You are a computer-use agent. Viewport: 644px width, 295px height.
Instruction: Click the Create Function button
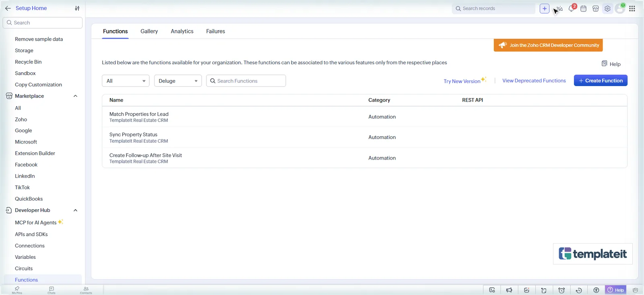click(x=601, y=80)
